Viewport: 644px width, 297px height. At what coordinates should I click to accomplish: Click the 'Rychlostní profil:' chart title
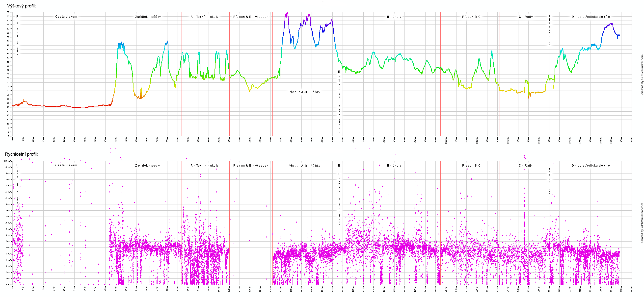(x=22, y=154)
